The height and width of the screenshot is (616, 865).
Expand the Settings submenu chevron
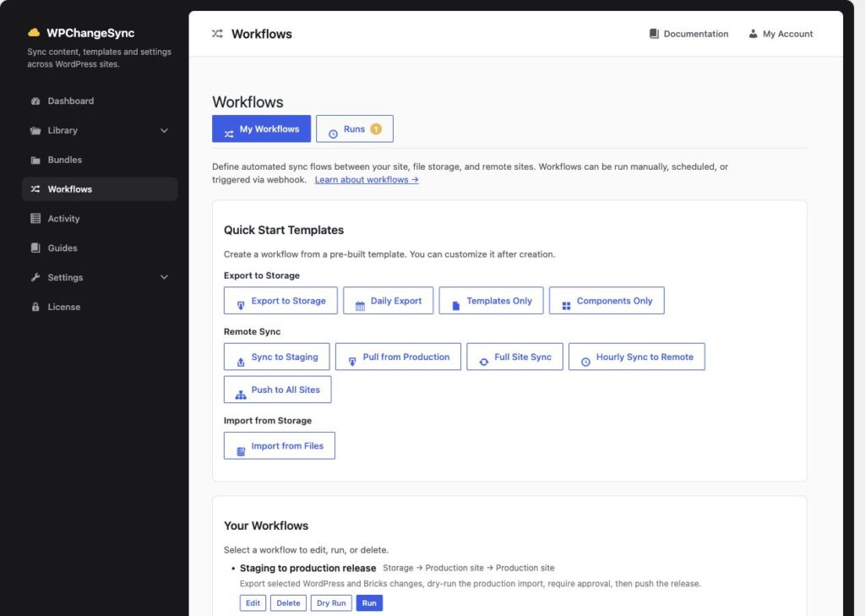[x=164, y=277]
